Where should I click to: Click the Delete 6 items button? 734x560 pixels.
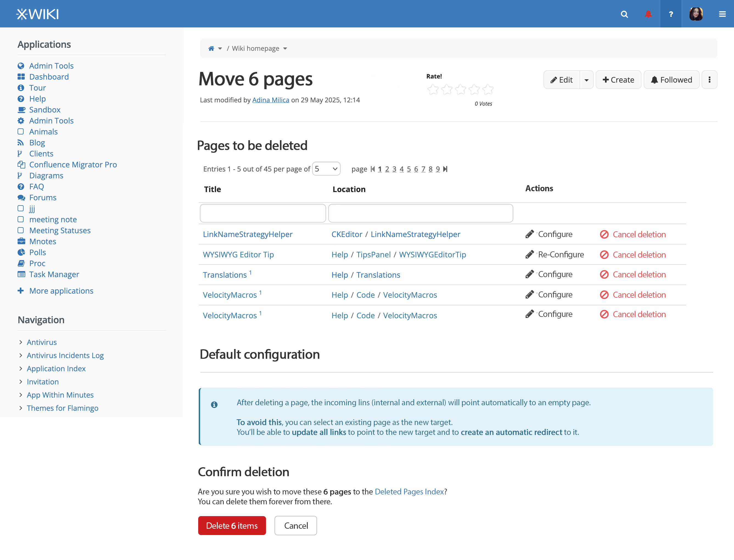click(x=232, y=526)
